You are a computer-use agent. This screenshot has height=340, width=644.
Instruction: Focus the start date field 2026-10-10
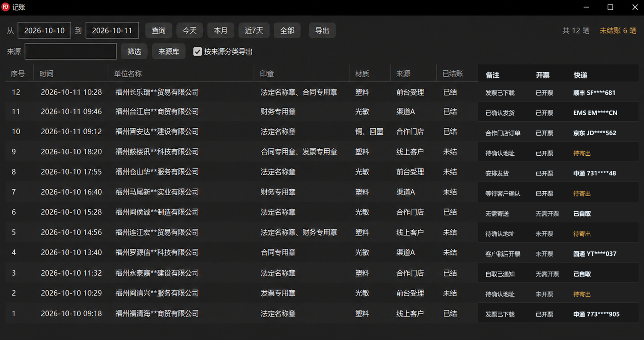(45, 30)
